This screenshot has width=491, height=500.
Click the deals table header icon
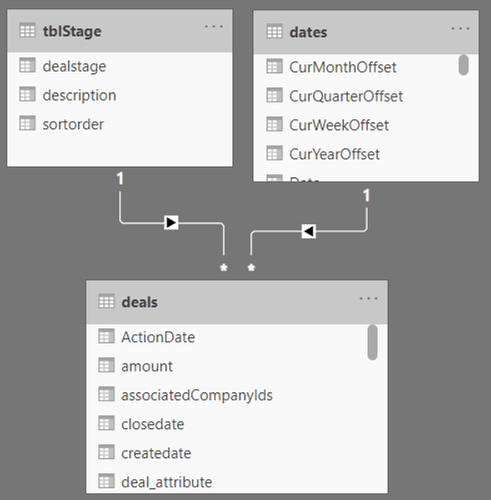click(106, 302)
